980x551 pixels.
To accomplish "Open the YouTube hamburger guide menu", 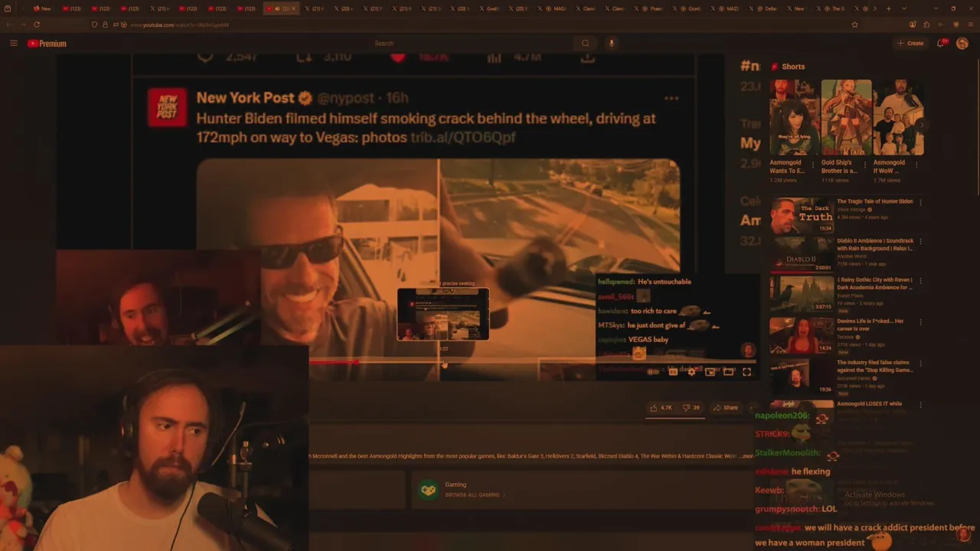I will (x=13, y=44).
